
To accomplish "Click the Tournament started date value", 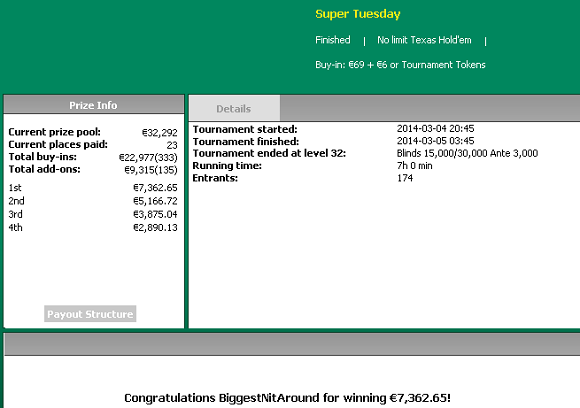I will coord(435,129).
